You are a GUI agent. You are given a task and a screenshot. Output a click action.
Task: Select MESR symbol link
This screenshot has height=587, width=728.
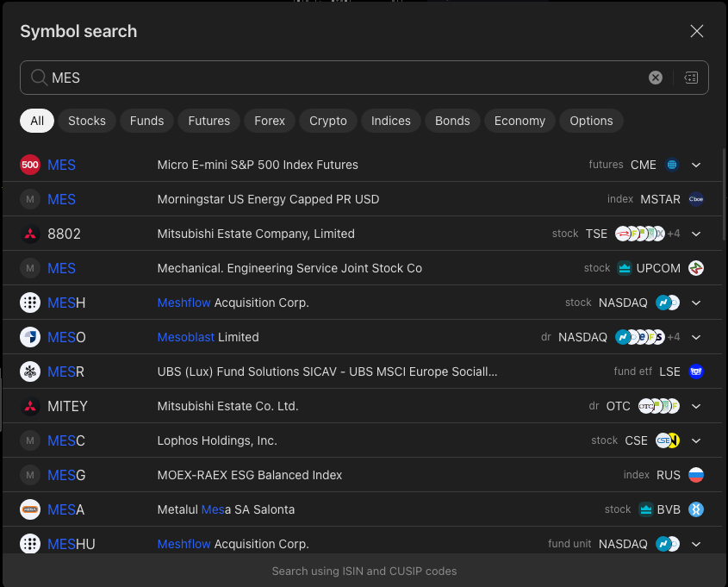tap(66, 372)
